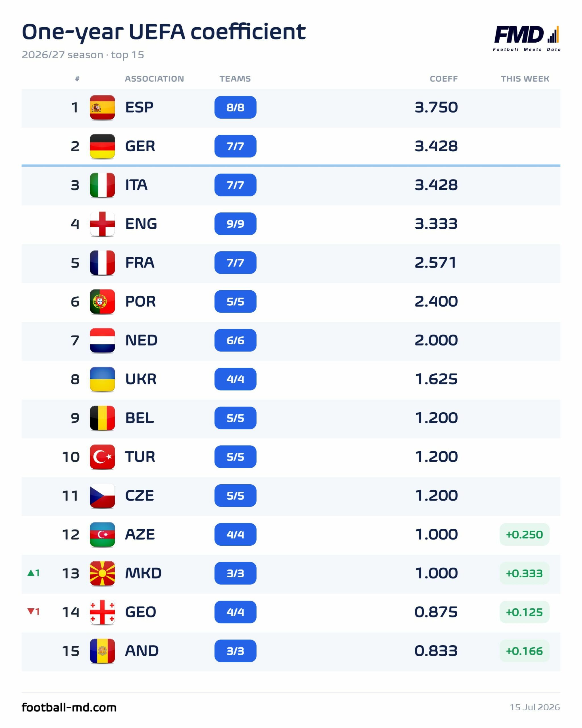
Task: Click the Spain flag icon
Action: point(102,107)
